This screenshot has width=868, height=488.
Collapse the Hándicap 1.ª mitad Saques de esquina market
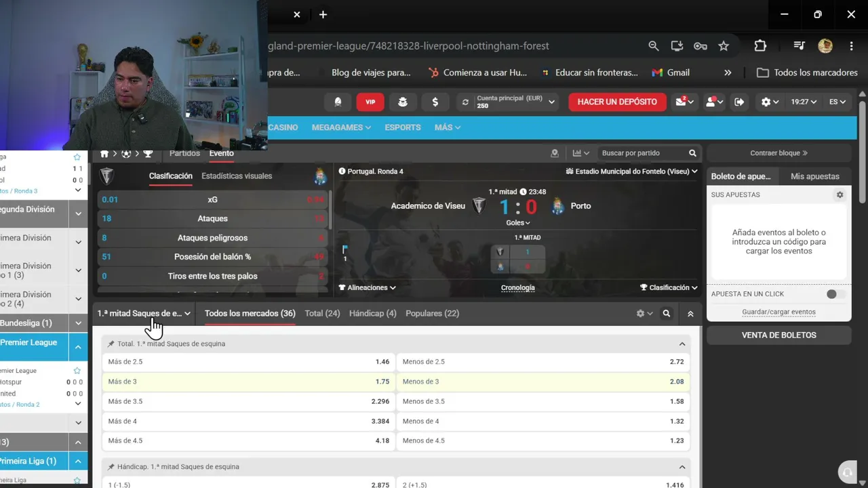(x=682, y=467)
